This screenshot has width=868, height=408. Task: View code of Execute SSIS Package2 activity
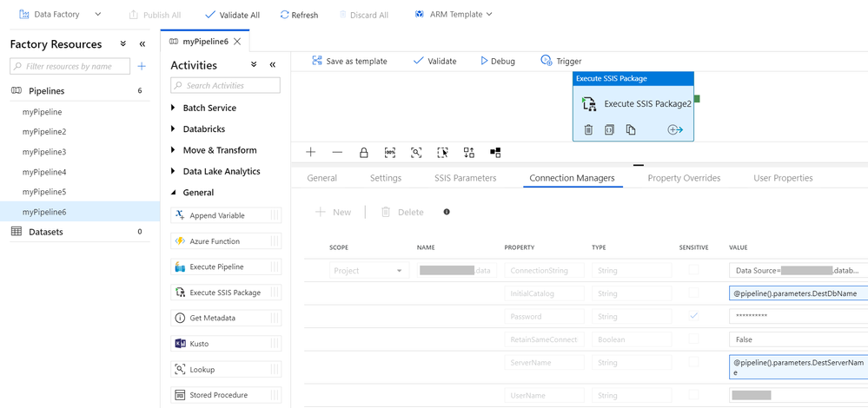pyautogui.click(x=609, y=130)
